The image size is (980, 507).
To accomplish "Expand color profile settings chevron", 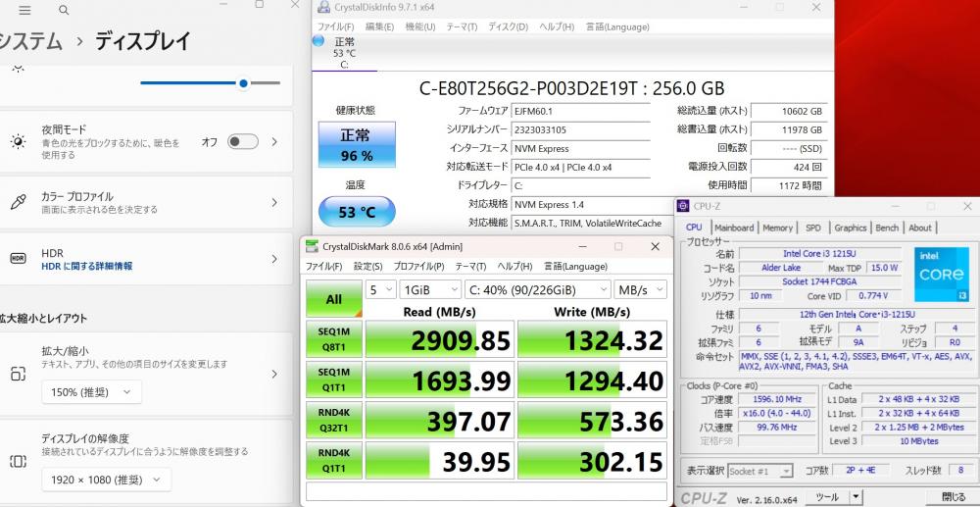I will coord(274,203).
